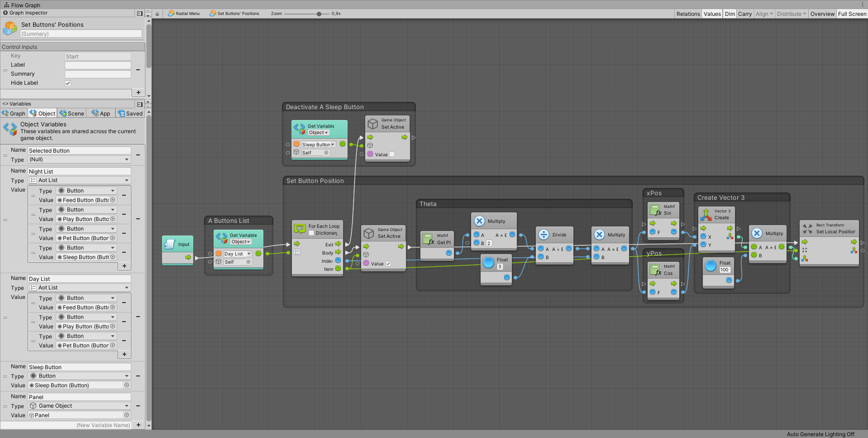Screen dimensions: 868x438
Task: Toggle the Dim option
Action: tap(730, 14)
